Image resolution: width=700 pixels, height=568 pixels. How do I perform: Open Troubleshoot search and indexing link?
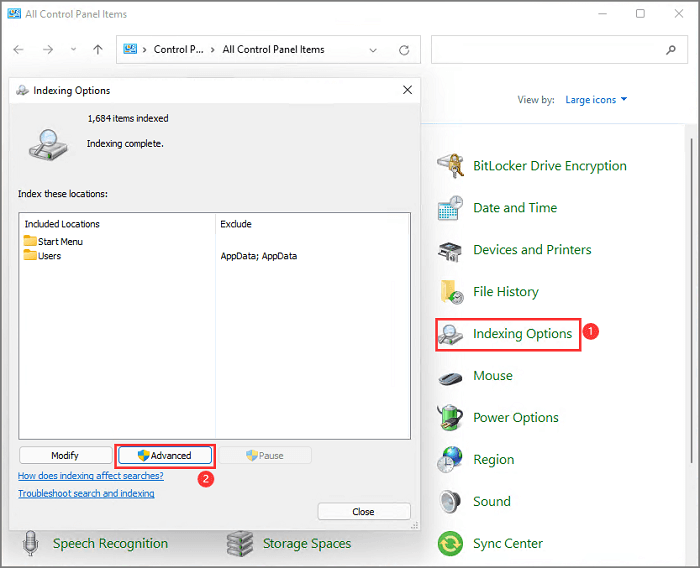(x=86, y=493)
